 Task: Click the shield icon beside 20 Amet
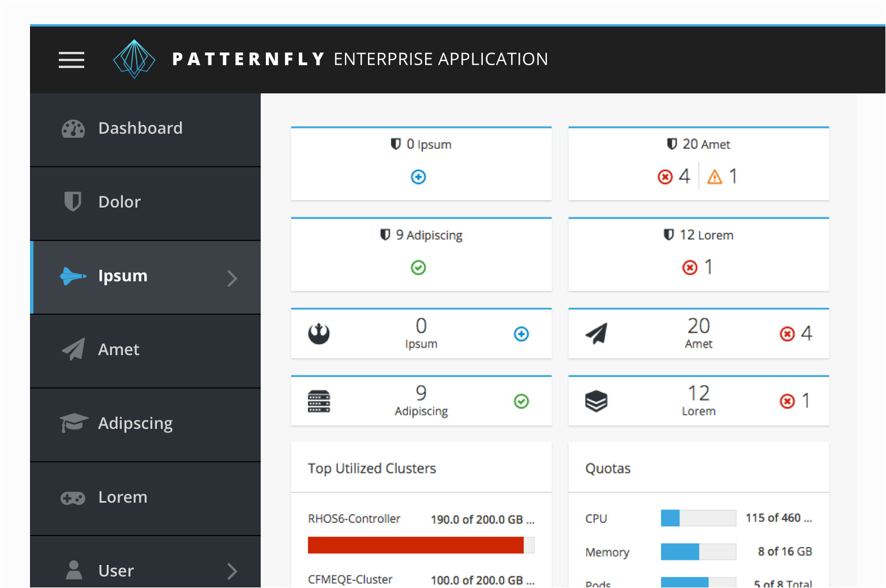[672, 144]
